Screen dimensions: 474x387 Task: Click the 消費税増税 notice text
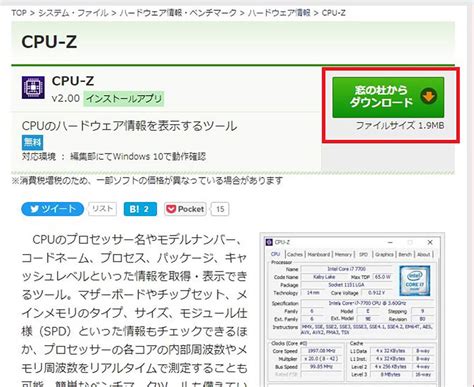(x=147, y=181)
